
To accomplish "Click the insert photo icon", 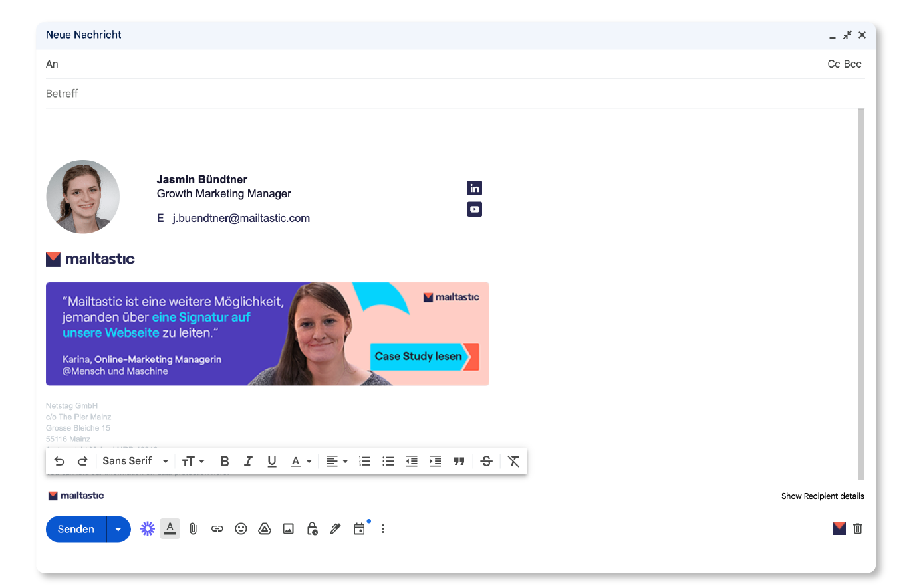I will 289,529.
